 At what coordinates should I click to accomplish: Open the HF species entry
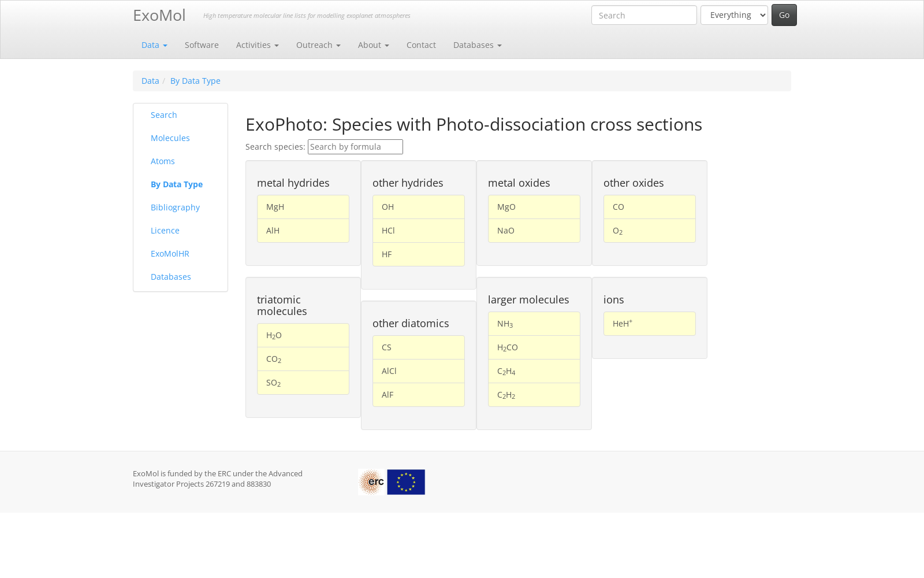coord(419,254)
